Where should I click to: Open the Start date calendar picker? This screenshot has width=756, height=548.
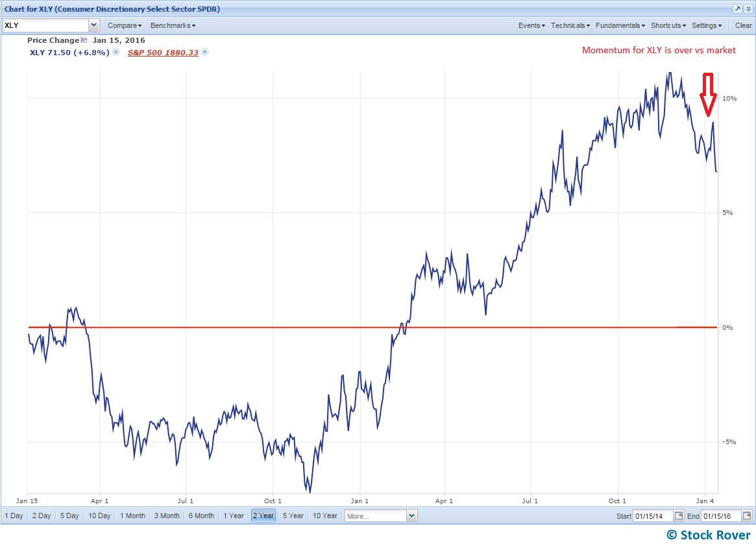click(679, 516)
